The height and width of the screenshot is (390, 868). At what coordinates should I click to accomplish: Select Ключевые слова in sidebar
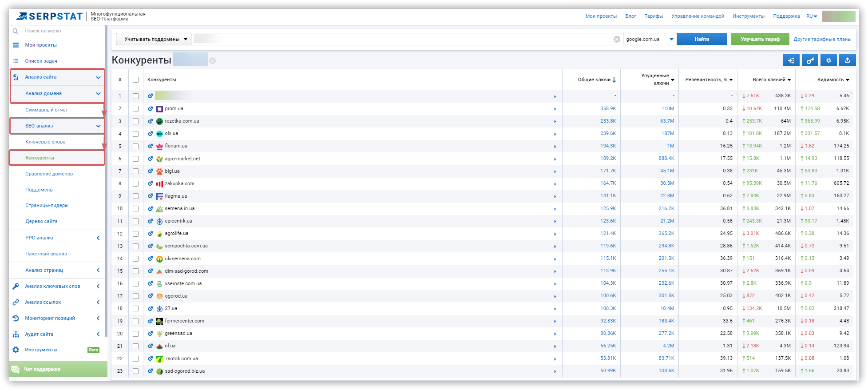(x=45, y=142)
